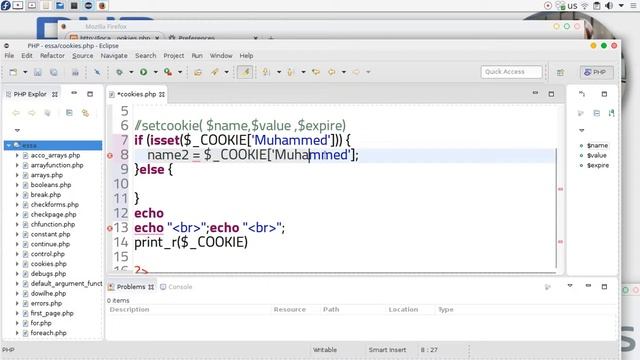
Task: Click the Previous Annotation icon
Action: (x=291, y=72)
